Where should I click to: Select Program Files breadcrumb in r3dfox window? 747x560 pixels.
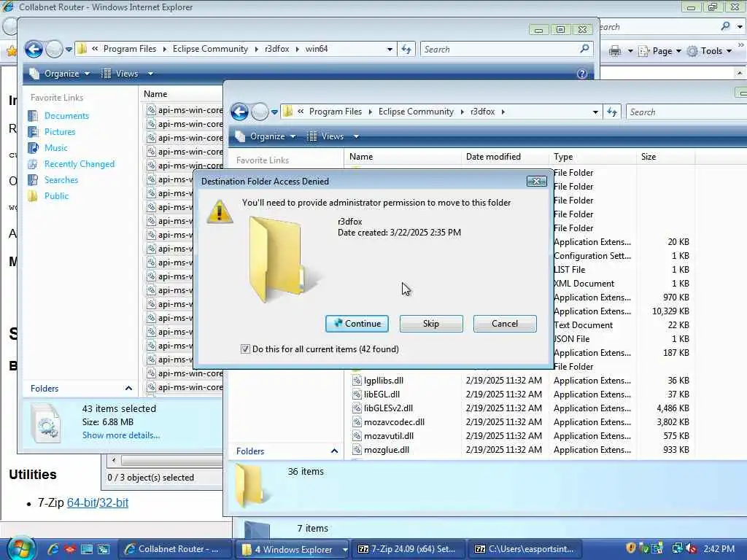(x=336, y=112)
